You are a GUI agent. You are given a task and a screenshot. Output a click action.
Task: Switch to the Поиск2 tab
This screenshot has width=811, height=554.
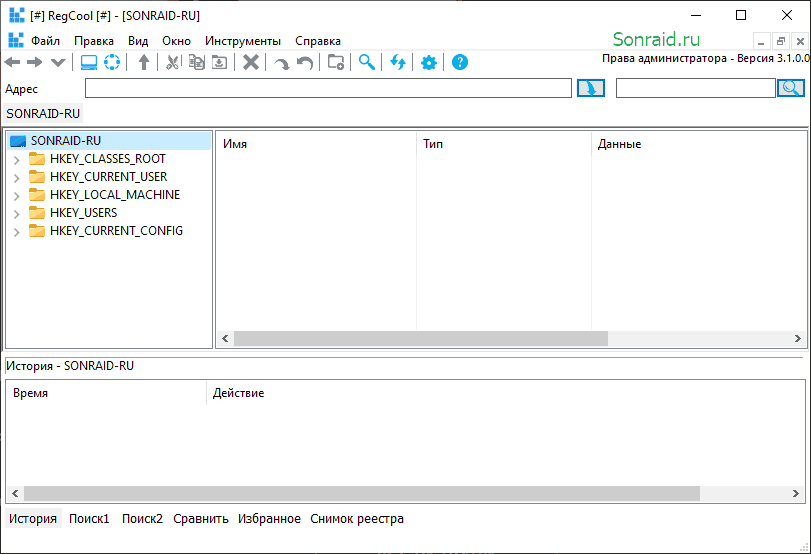pyautogui.click(x=142, y=518)
